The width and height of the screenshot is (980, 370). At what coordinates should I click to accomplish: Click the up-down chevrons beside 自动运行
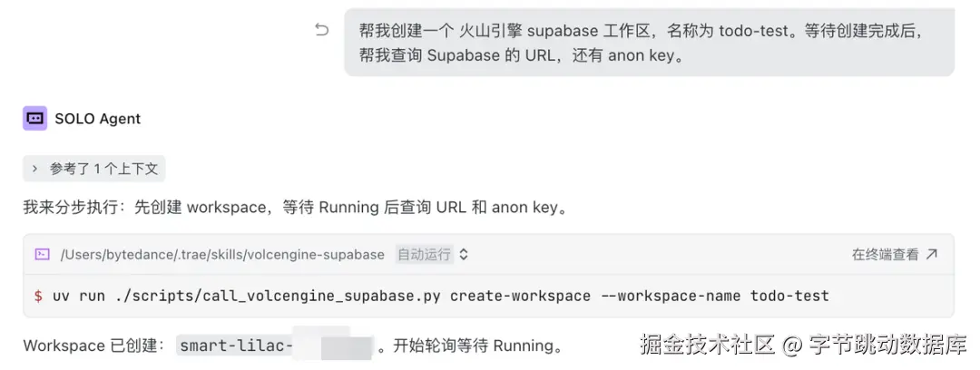click(464, 254)
